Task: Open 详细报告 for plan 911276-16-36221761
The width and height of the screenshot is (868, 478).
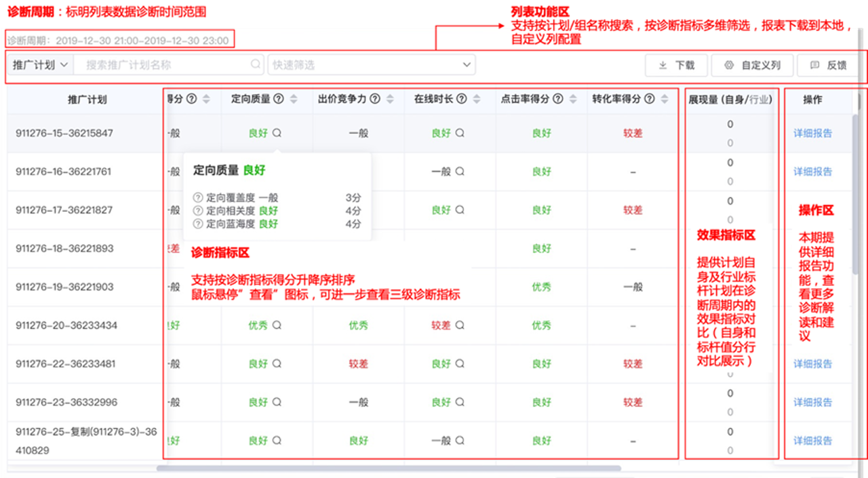Action: (x=813, y=172)
